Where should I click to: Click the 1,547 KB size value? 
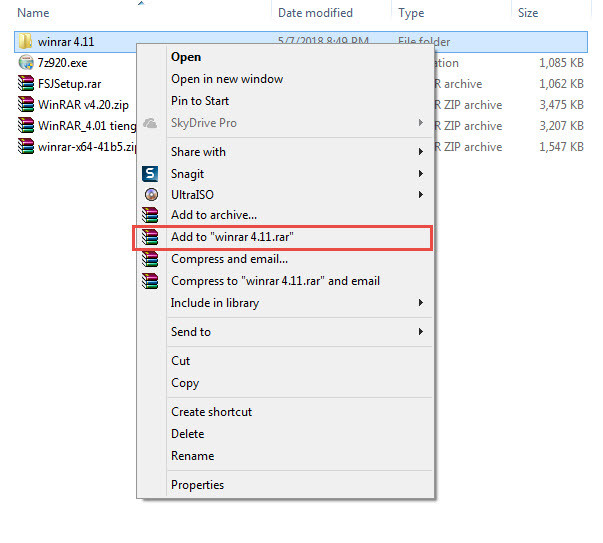point(561,147)
